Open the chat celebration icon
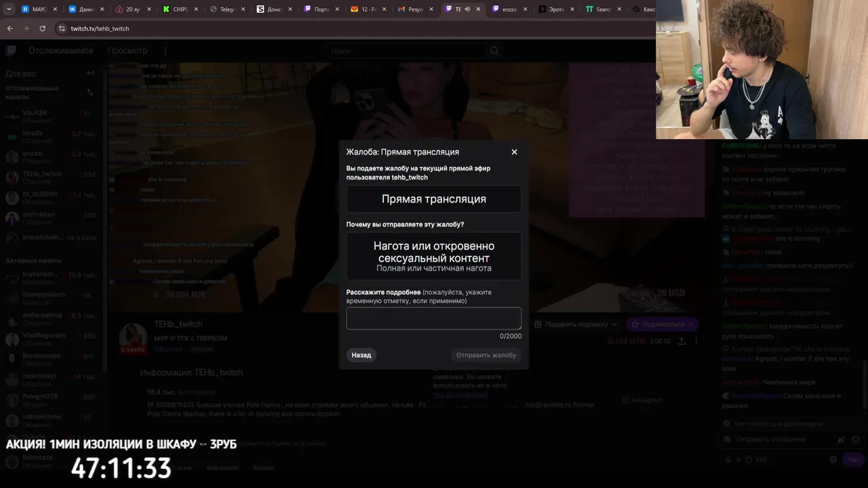This screenshot has width=868, height=488. [841, 439]
